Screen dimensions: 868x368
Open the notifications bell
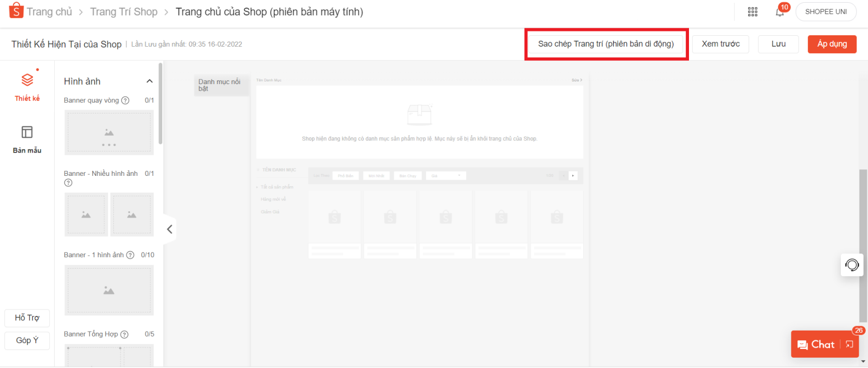point(780,12)
